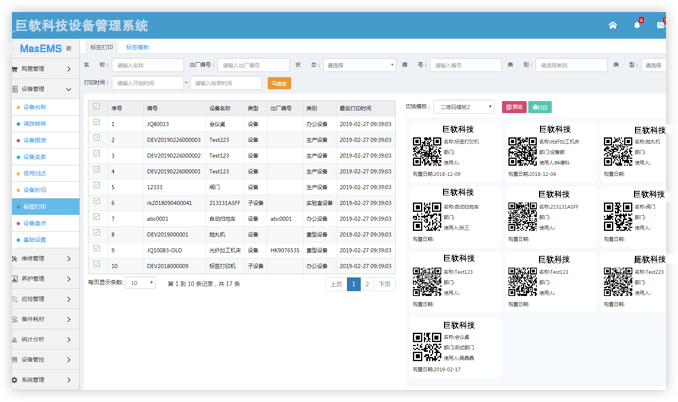Open the 状态 status dropdown
The width and height of the screenshot is (678, 402).
click(359, 65)
